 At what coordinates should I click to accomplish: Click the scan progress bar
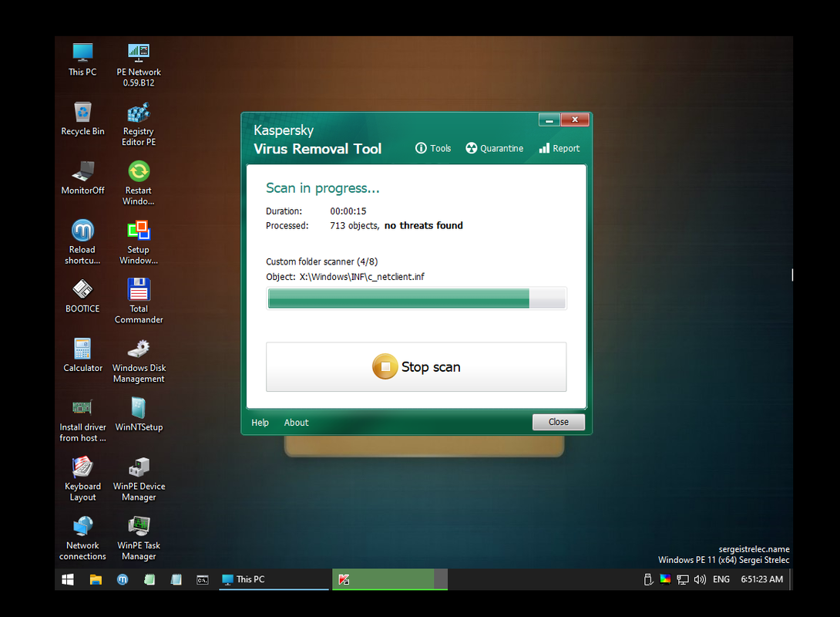(x=416, y=298)
